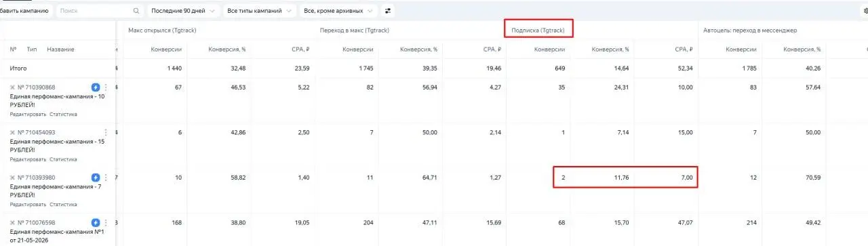Sort by the Тип column header
The width and height of the screenshot is (868, 246).
32,49
